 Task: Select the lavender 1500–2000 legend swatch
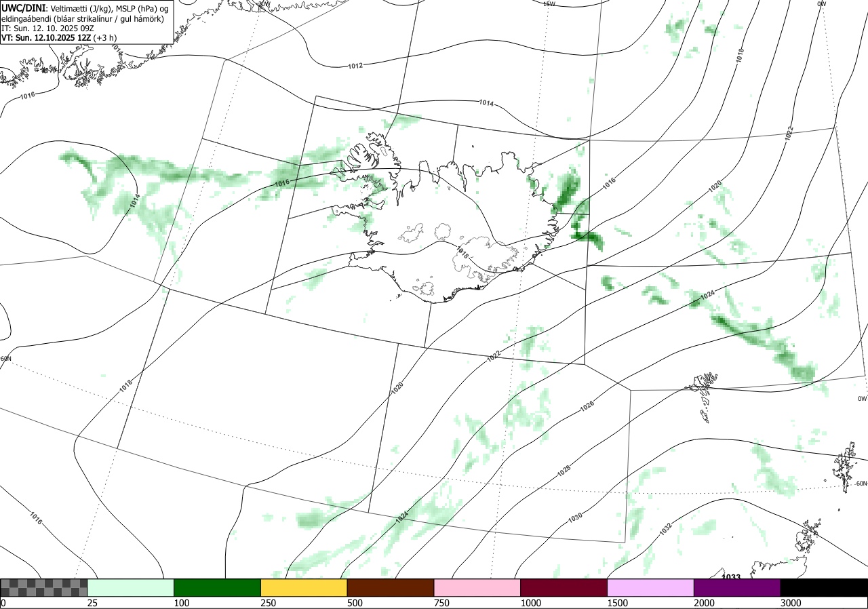pyautogui.click(x=651, y=587)
